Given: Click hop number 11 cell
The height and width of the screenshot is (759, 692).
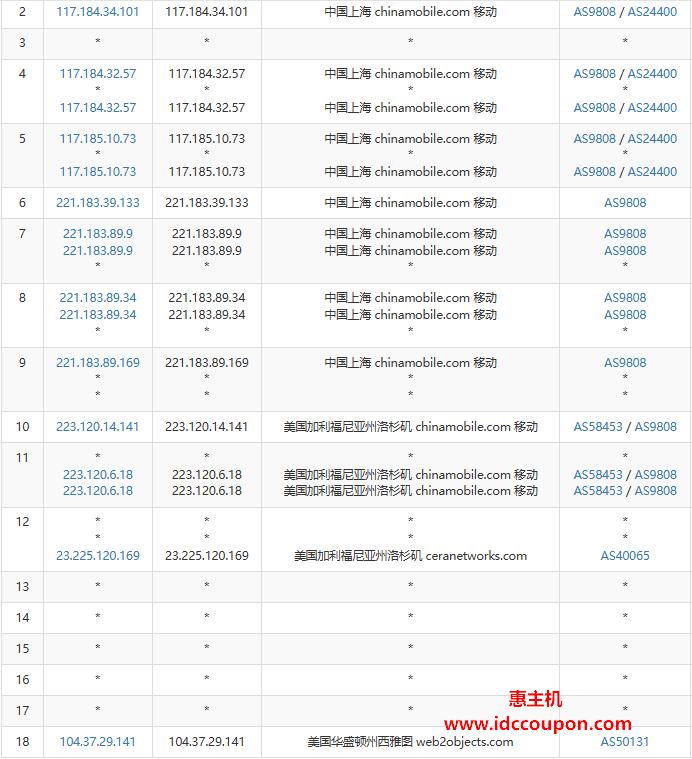Looking at the screenshot, I should (22, 475).
